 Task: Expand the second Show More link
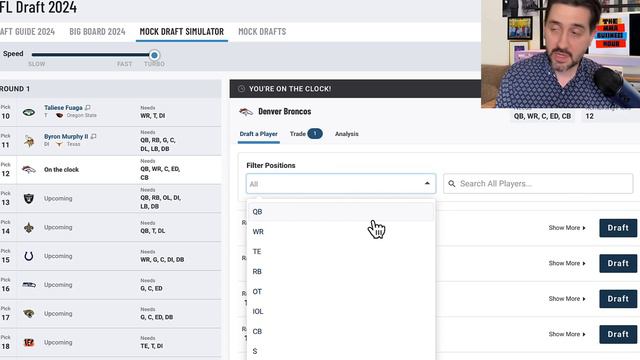(567, 263)
